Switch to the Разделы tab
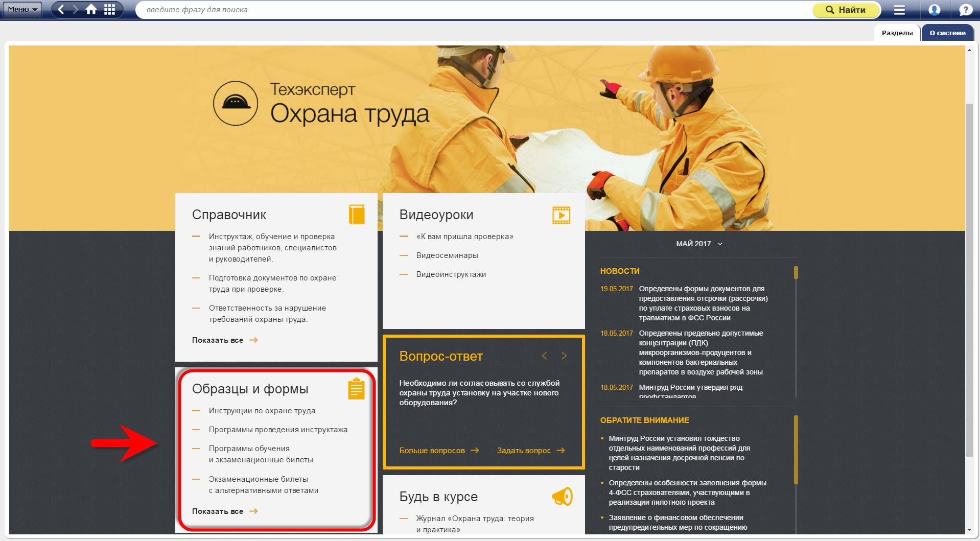Viewport: 980px width, 541px height. click(897, 33)
